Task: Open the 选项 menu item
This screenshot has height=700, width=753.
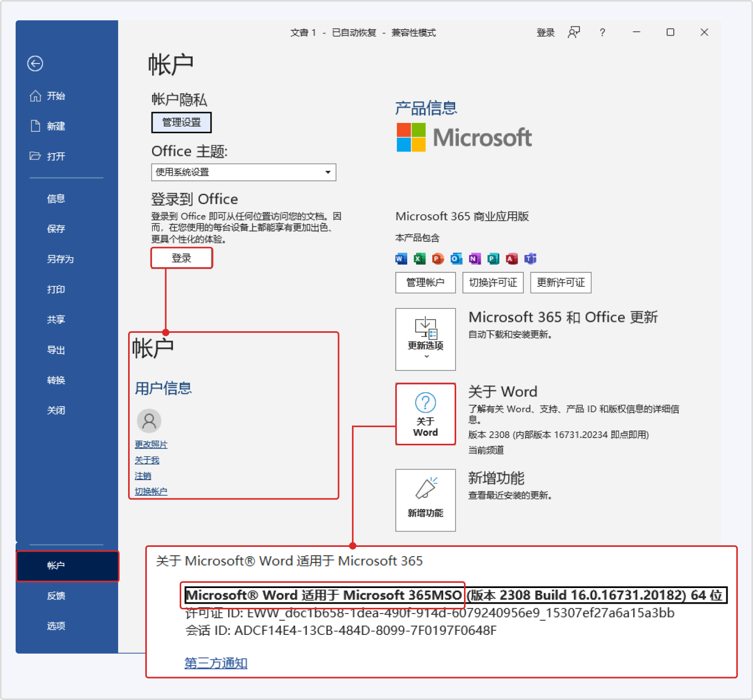Action: (56, 626)
